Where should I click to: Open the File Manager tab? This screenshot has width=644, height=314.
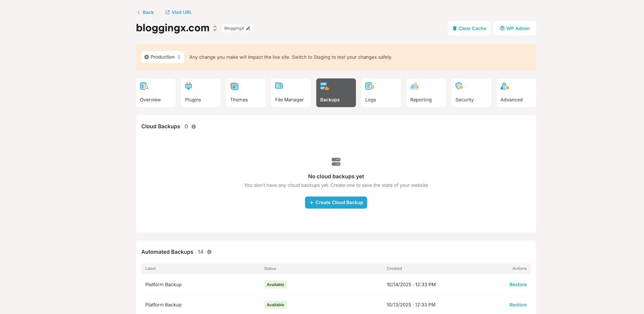point(291,93)
